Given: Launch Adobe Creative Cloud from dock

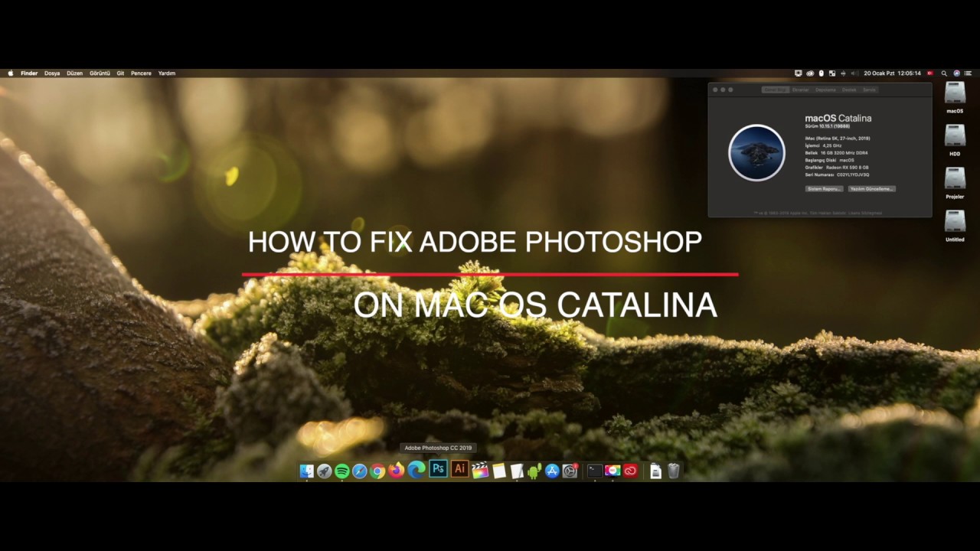Looking at the screenshot, I should coord(630,471).
